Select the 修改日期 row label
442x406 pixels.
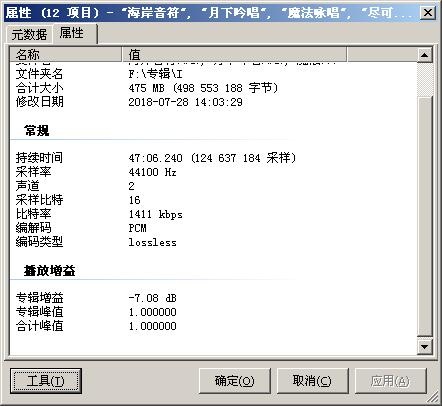[39, 102]
